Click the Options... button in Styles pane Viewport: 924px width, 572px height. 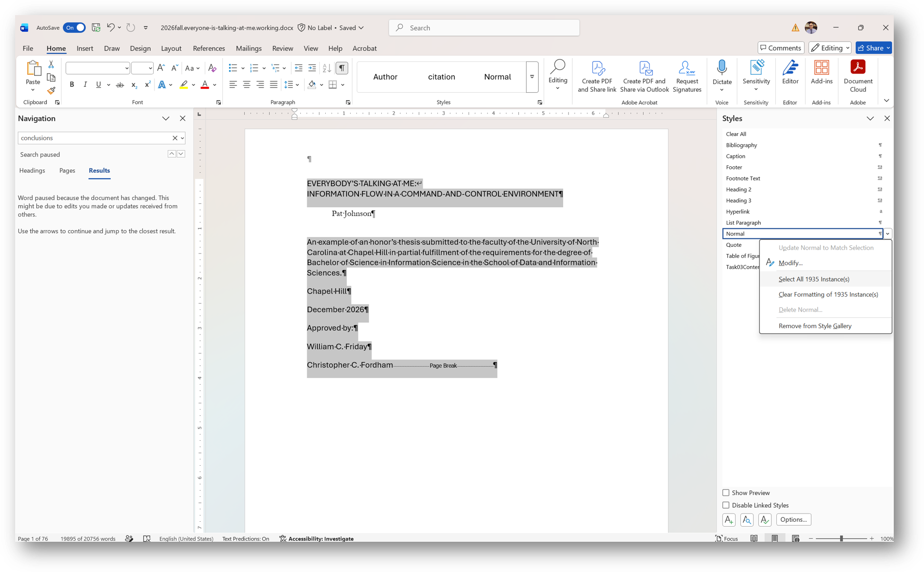793,520
